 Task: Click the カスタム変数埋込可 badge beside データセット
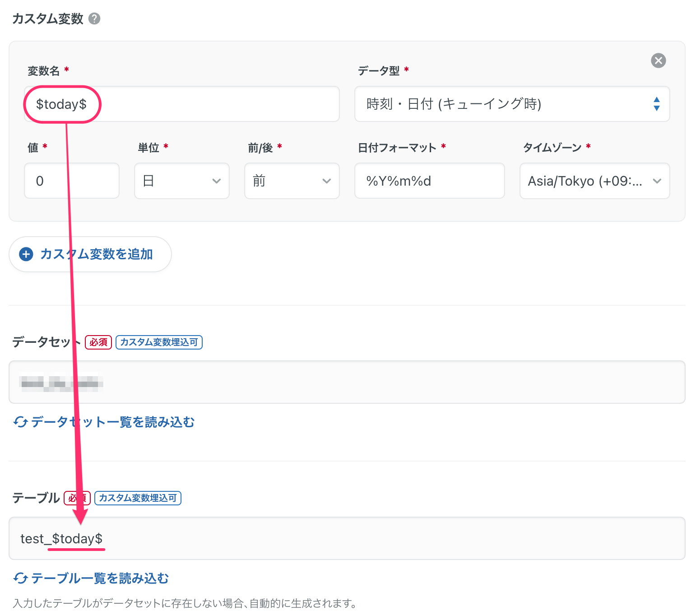(x=159, y=342)
